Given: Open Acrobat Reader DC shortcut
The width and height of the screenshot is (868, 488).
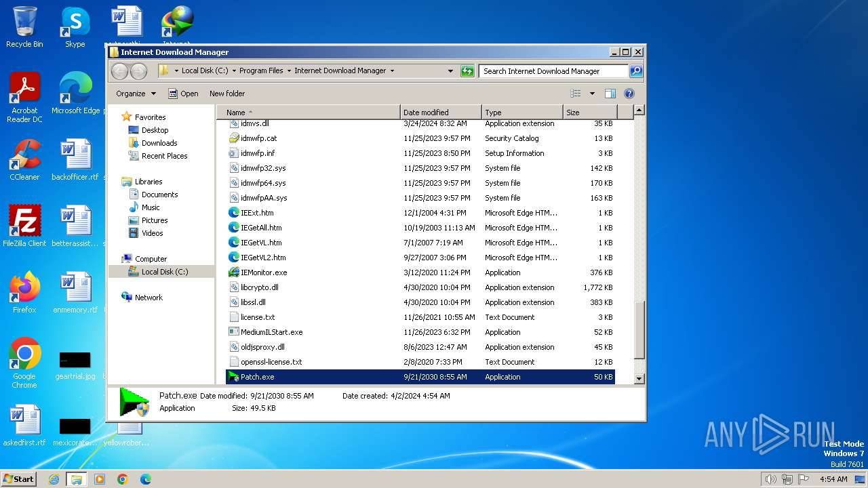Looking at the screenshot, I should pyautogui.click(x=24, y=98).
